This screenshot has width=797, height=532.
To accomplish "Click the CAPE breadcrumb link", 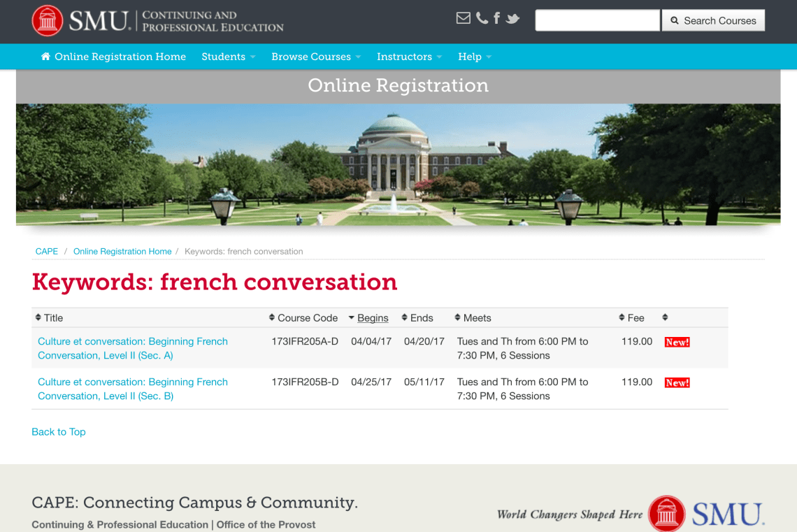I will coord(47,251).
